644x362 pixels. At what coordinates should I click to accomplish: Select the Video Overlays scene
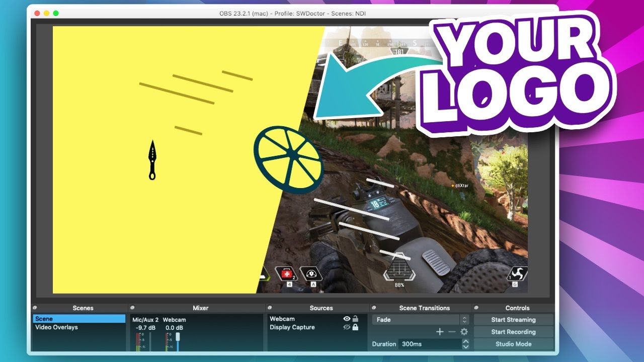tap(79, 327)
